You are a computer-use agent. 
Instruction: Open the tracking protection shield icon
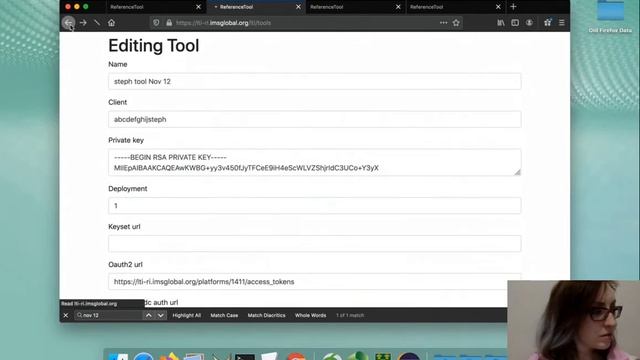click(x=156, y=23)
